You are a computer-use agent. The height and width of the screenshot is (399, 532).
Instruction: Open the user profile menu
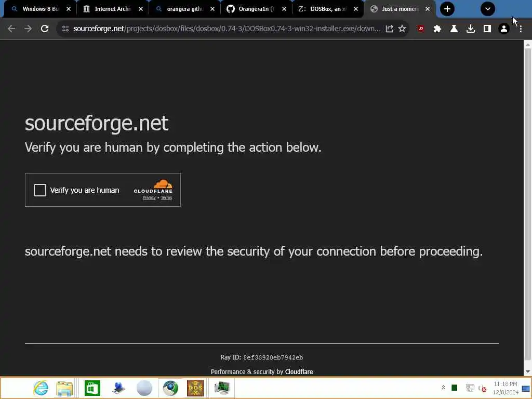click(x=504, y=29)
